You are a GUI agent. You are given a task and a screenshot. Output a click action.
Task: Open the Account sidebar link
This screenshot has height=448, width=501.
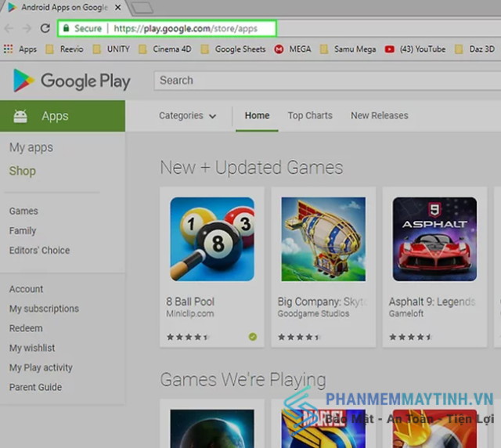[x=26, y=289]
